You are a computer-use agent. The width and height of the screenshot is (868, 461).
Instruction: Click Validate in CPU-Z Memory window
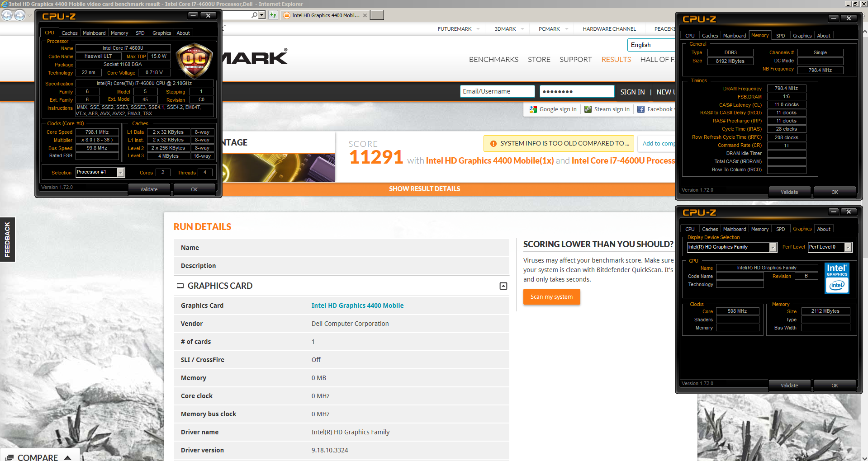tap(789, 192)
